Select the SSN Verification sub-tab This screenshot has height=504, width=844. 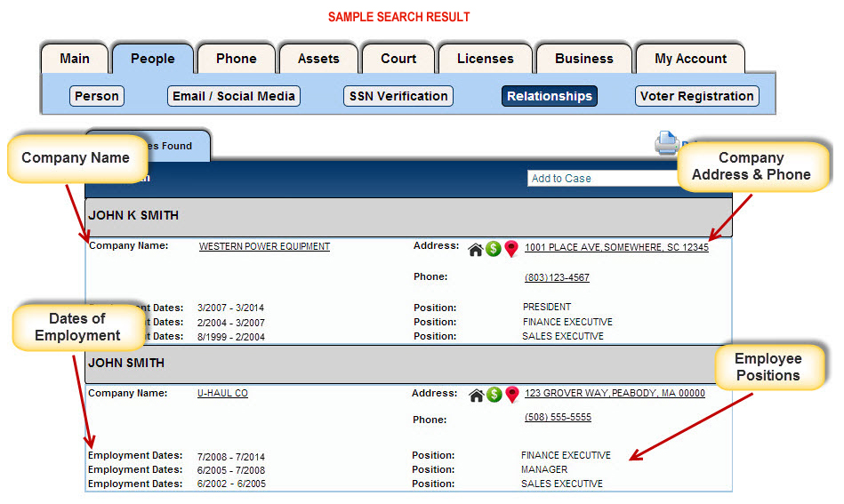pyautogui.click(x=398, y=96)
